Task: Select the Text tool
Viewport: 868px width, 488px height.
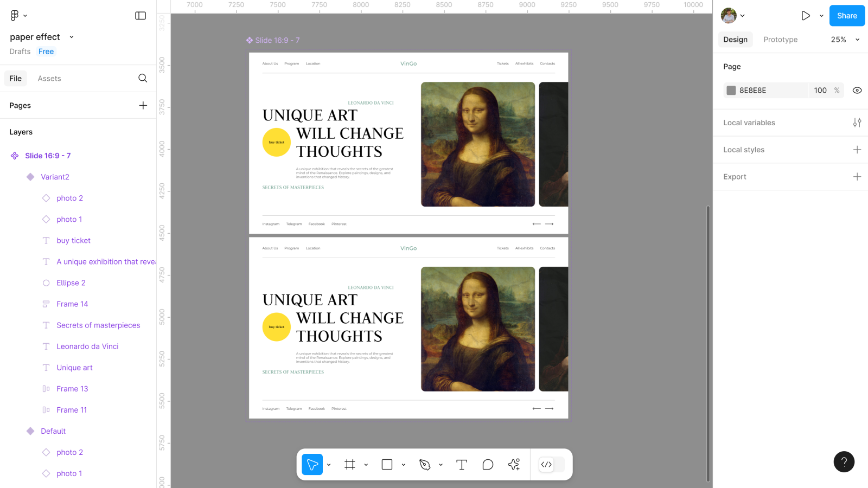Action: pyautogui.click(x=462, y=465)
